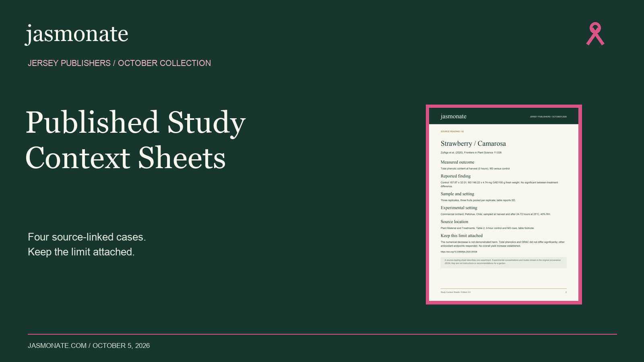This screenshot has width=644, height=362.
Task: Open the Strawberry / Camarosa sheet thumbnail
Action: [x=504, y=204]
